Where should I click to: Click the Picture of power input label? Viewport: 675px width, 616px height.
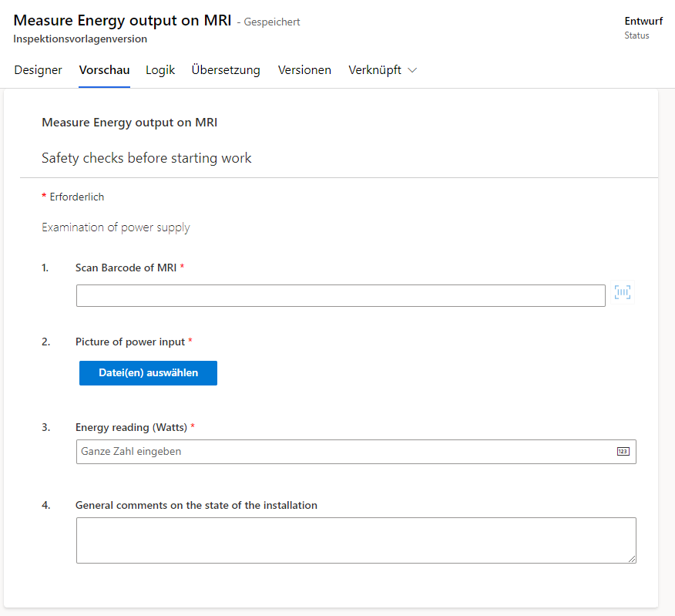point(130,342)
